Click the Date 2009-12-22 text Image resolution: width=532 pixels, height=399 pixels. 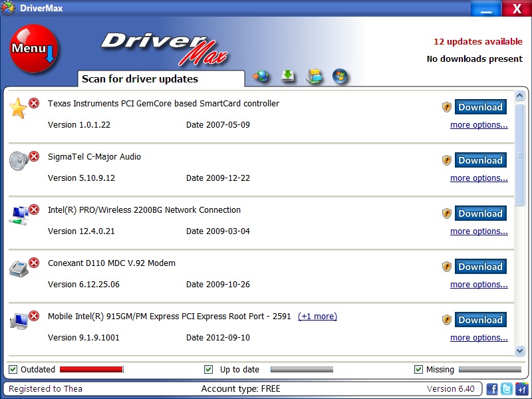click(x=218, y=178)
